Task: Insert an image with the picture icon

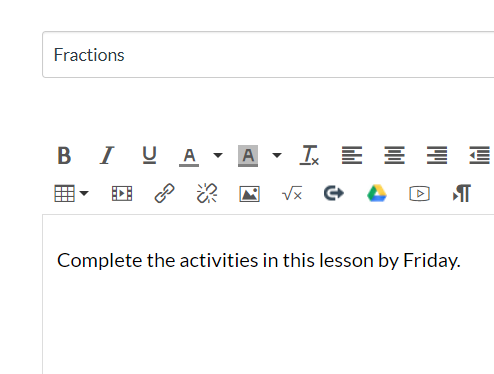Action: (249, 194)
